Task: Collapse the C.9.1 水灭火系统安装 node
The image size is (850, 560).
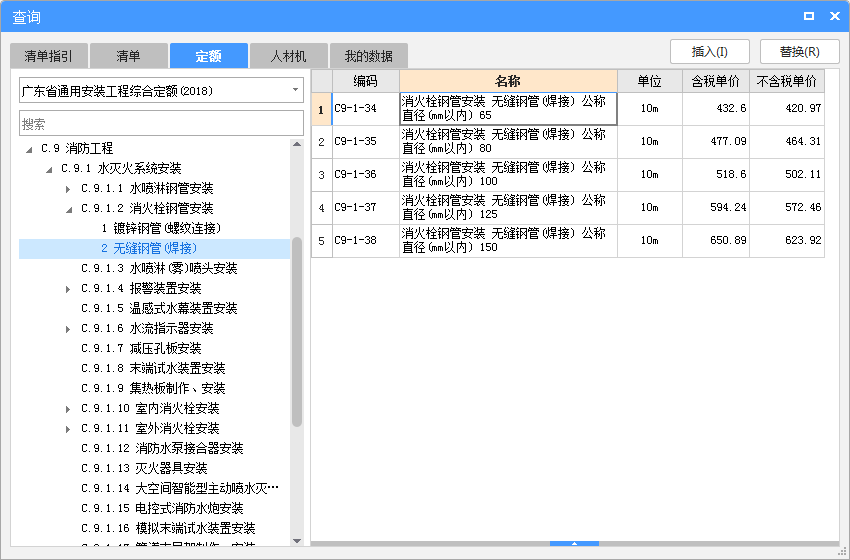Action: coord(49,169)
